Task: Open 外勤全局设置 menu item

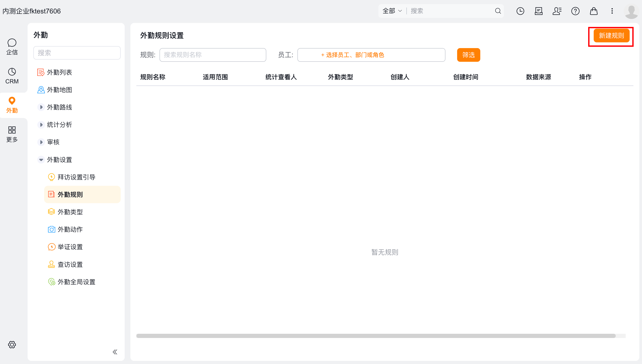Action: [x=82, y=282]
